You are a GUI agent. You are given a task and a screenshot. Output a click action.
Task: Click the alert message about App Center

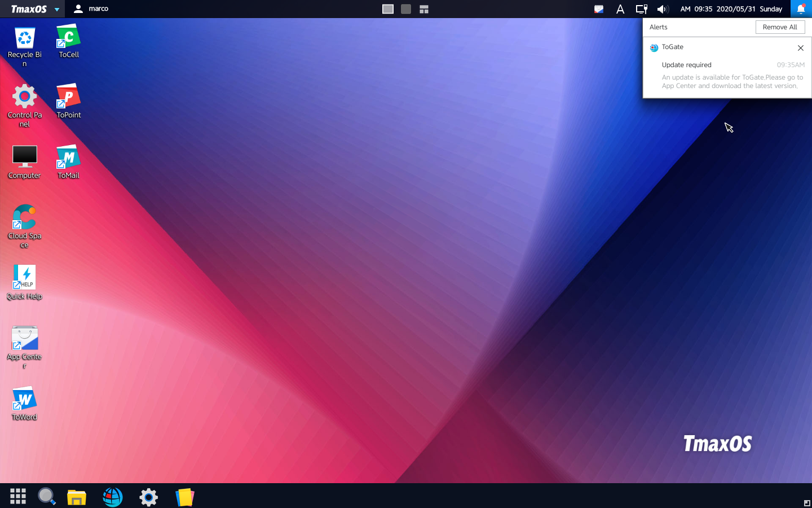(x=732, y=82)
